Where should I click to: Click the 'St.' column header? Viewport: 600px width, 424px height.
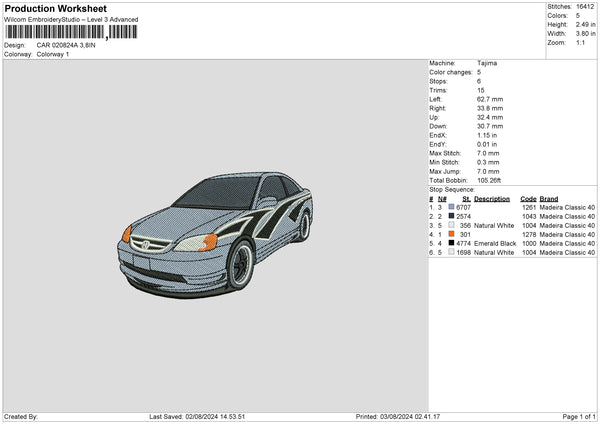[x=466, y=199]
